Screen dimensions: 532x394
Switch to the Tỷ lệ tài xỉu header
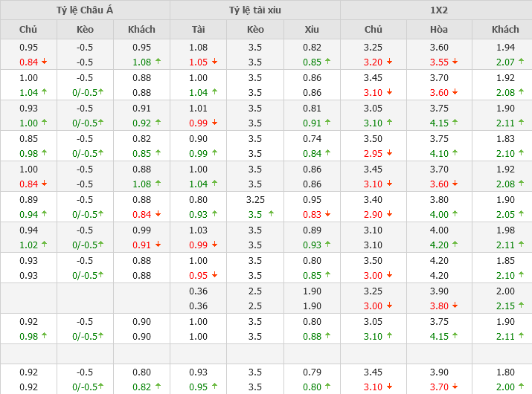(x=255, y=10)
